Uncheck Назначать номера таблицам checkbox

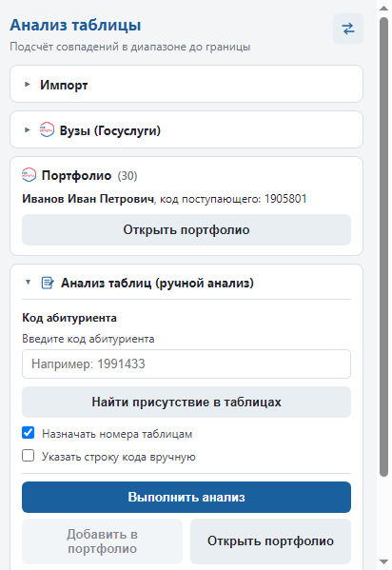tap(29, 433)
